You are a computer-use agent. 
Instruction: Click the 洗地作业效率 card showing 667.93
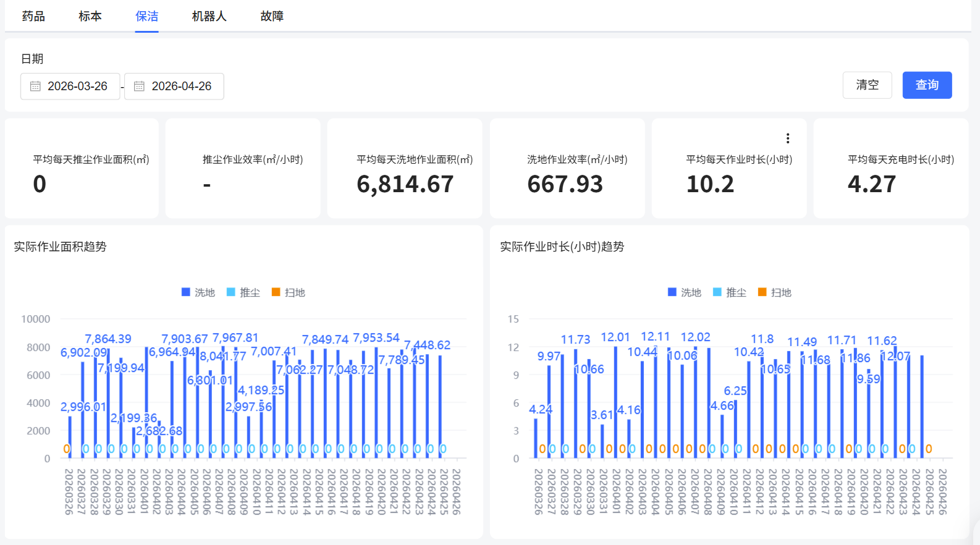click(567, 168)
